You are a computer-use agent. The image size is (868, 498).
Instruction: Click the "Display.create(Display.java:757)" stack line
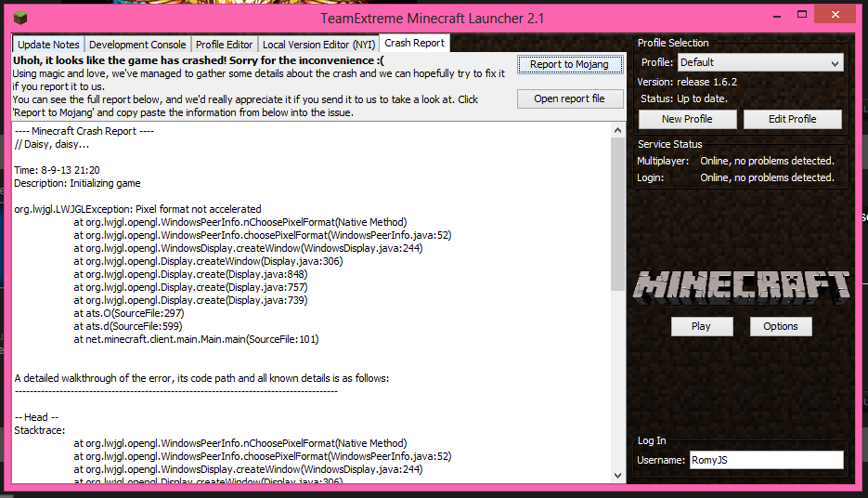coord(190,287)
